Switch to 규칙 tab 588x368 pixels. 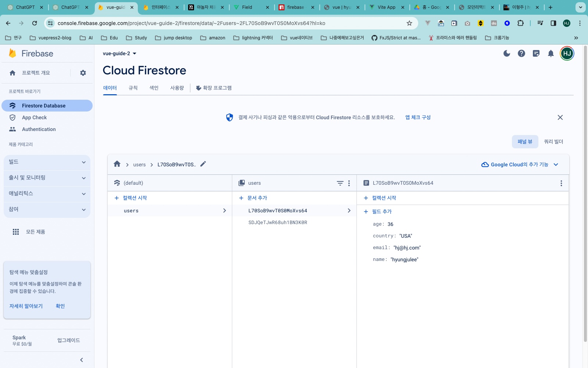(x=133, y=88)
